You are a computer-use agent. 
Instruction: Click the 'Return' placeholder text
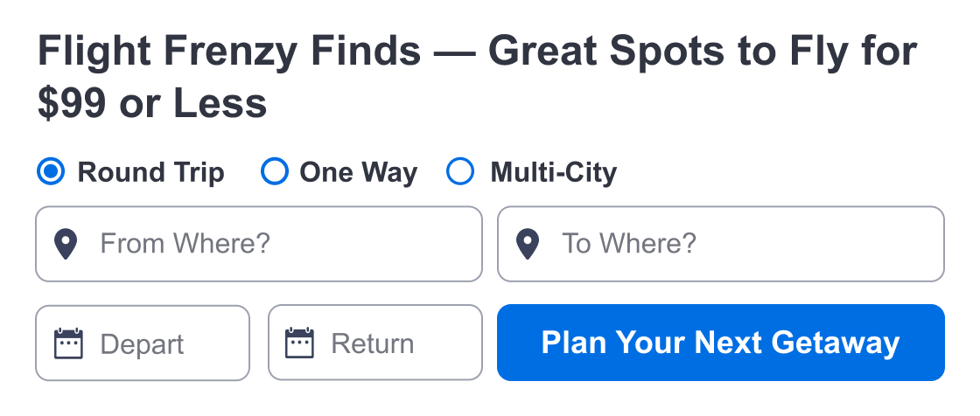click(373, 343)
